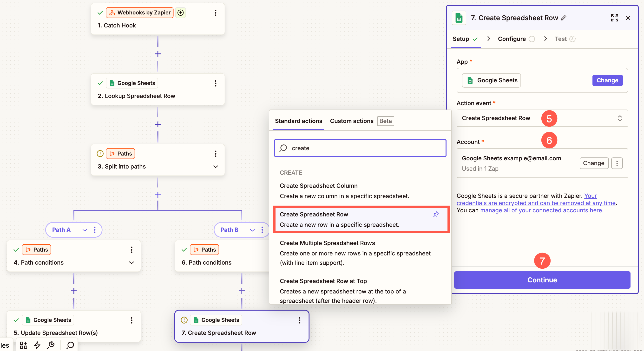This screenshot has width=644, height=351.
Task: Expand step 4 Path conditions chevron
Action: [x=131, y=263]
